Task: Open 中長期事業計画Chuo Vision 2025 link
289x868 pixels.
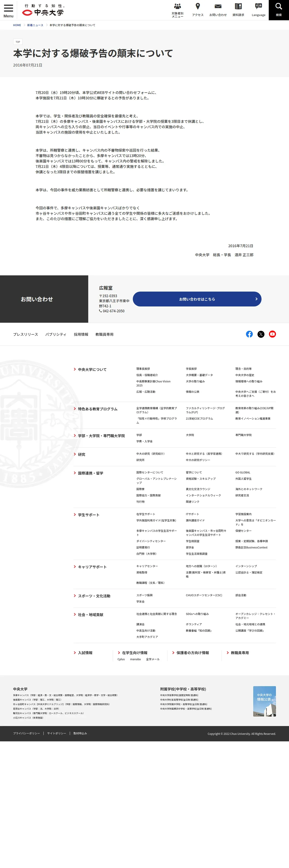Action: click(154, 383)
